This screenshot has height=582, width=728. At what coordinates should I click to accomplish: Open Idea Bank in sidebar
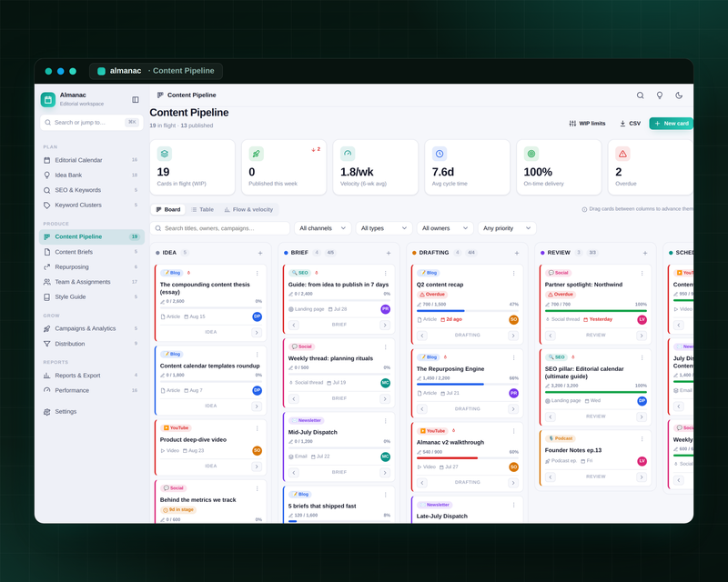pyautogui.click(x=92, y=175)
